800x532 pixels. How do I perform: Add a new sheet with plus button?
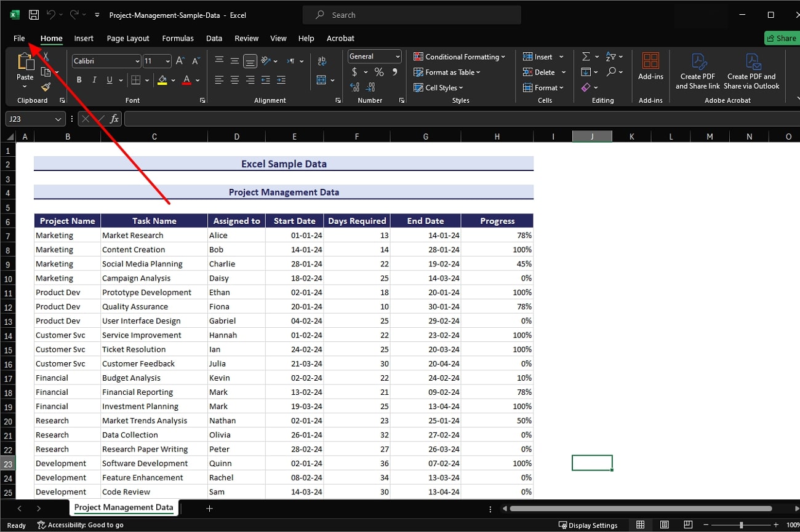click(x=209, y=509)
